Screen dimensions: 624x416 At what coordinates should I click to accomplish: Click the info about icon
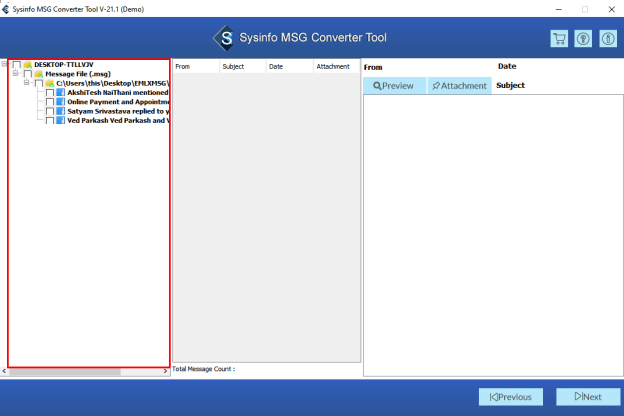[606, 39]
